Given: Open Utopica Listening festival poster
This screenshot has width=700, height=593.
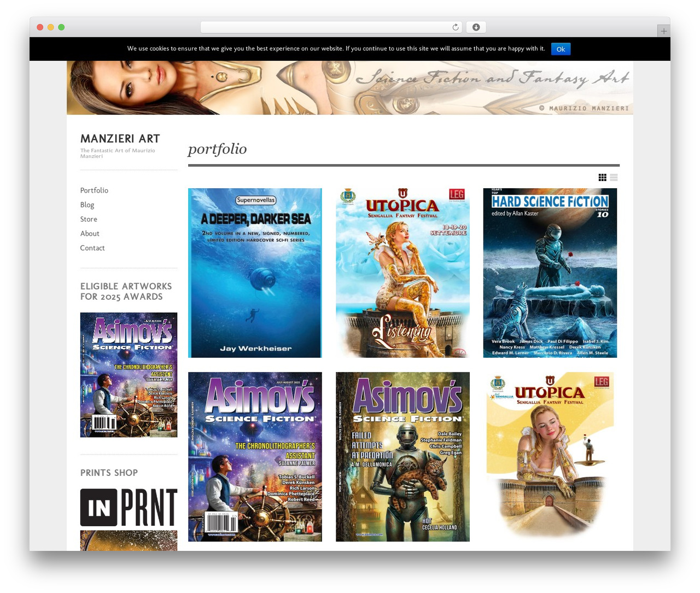Looking at the screenshot, I should (x=402, y=273).
